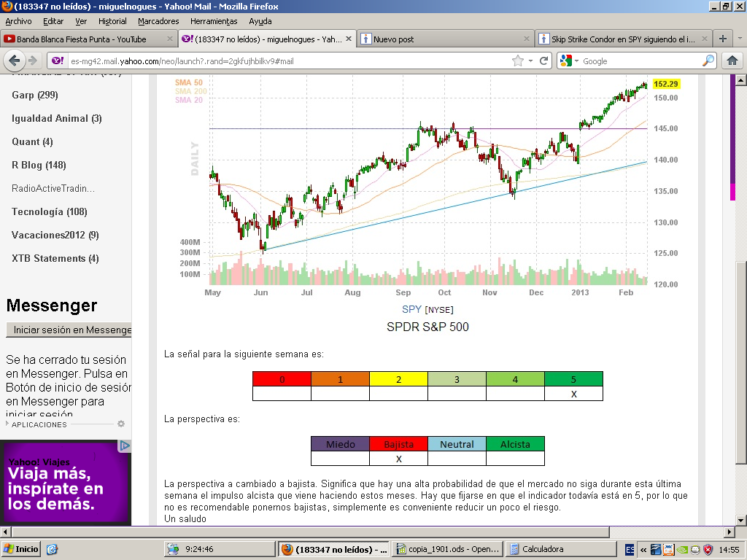The width and height of the screenshot is (747, 560).
Task: Open the Igualdad Animal (3) folder
Action: (57, 118)
